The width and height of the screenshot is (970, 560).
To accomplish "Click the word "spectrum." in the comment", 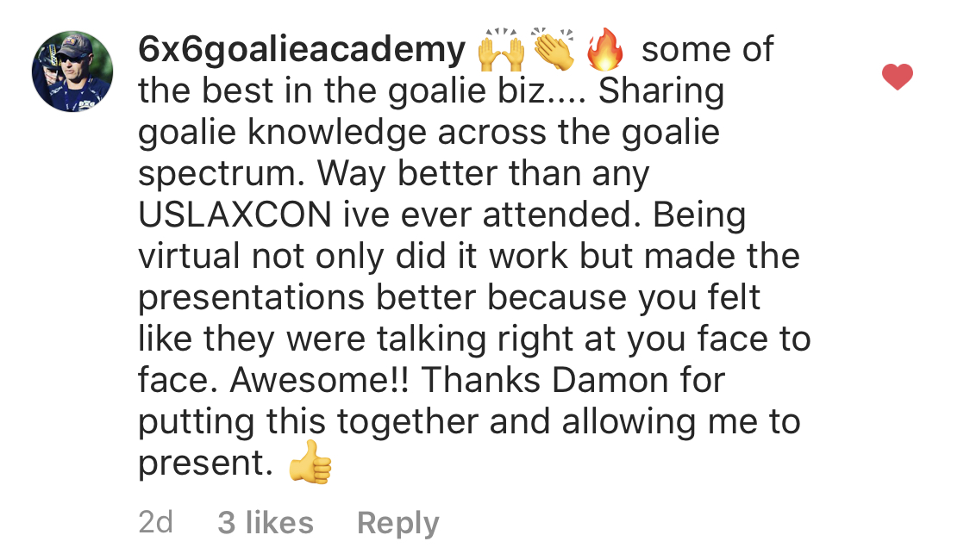I will [x=222, y=175].
